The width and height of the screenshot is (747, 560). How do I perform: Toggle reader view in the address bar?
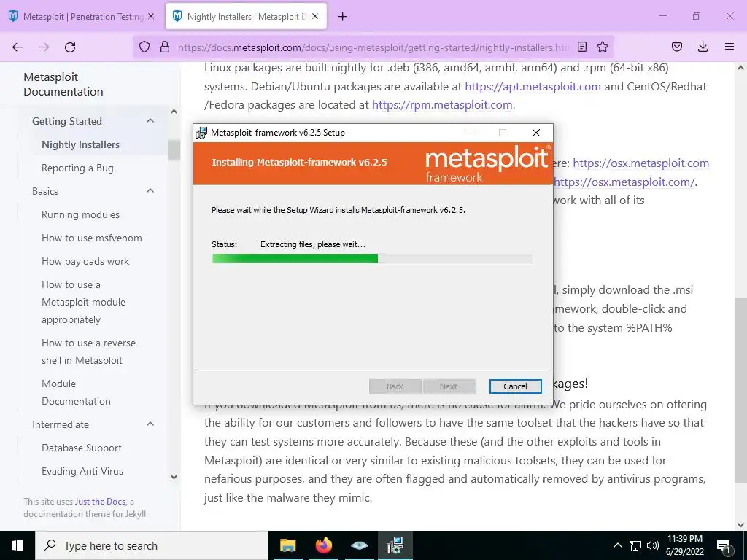click(x=581, y=47)
